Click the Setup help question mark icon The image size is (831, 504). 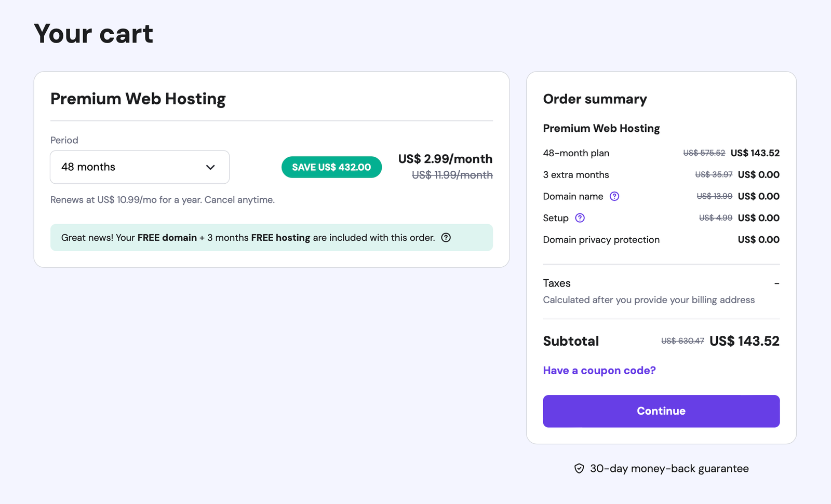coord(580,218)
